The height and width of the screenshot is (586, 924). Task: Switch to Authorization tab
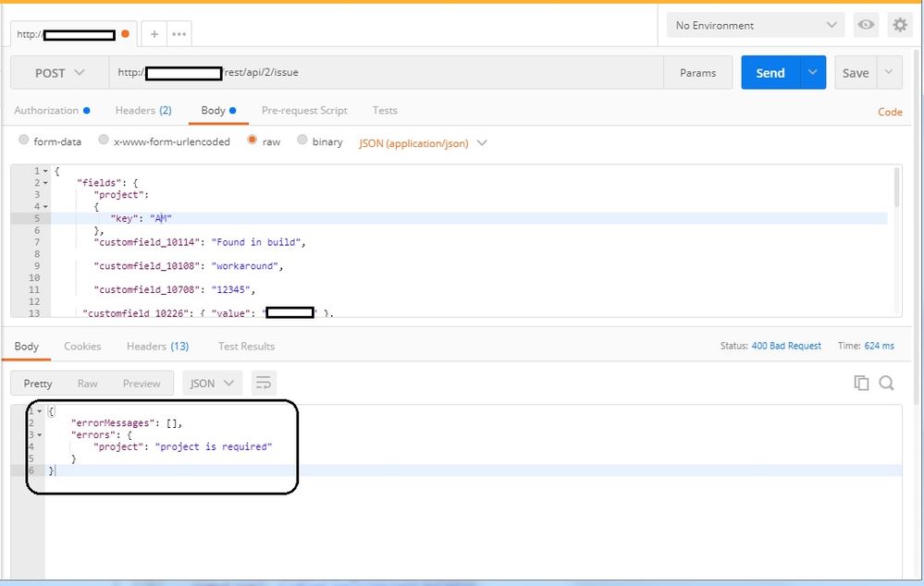pyautogui.click(x=52, y=110)
